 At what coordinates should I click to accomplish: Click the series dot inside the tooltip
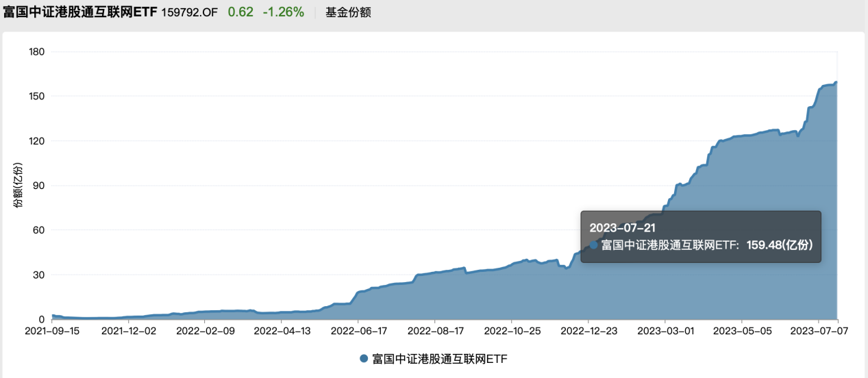point(594,245)
